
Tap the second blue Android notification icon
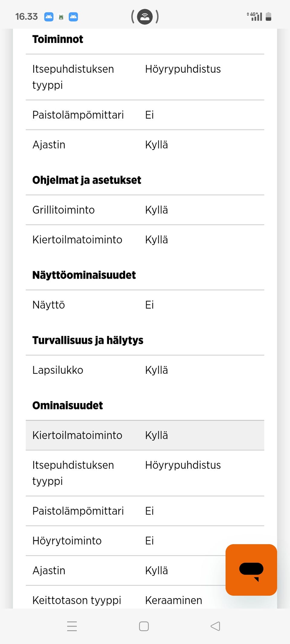[73, 17]
